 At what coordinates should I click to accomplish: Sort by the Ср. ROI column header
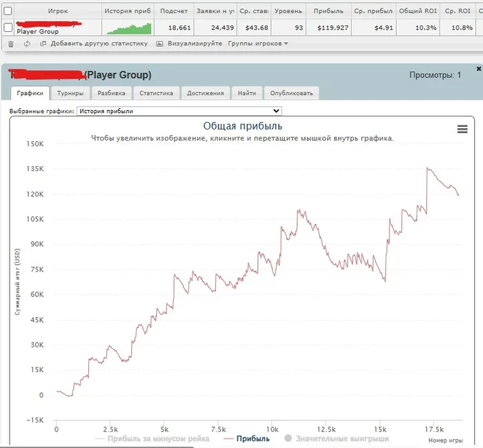click(457, 11)
